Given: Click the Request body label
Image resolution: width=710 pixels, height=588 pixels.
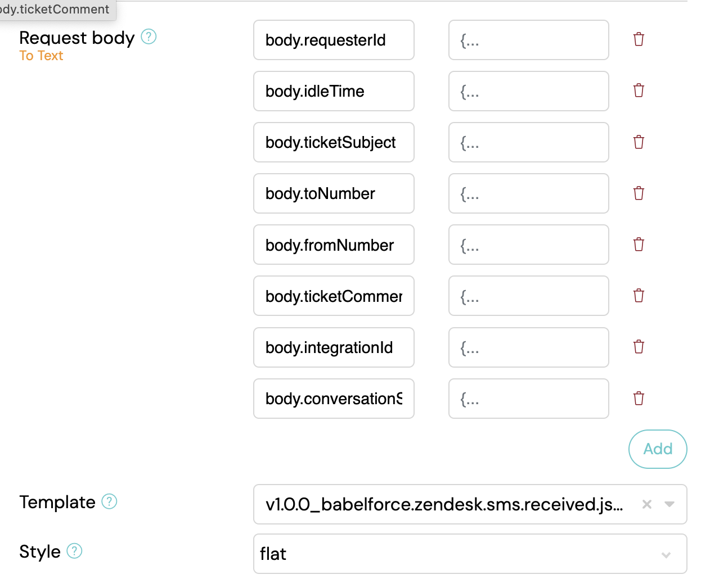Looking at the screenshot, I should (77, 38).
